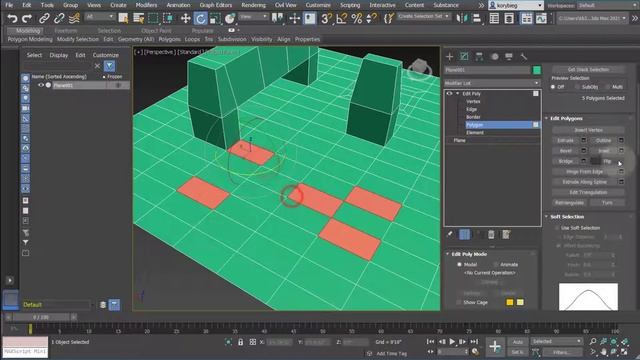Click the Extrude button
Viewport: 640px width, 360px height.
click(x=565, y=140)
